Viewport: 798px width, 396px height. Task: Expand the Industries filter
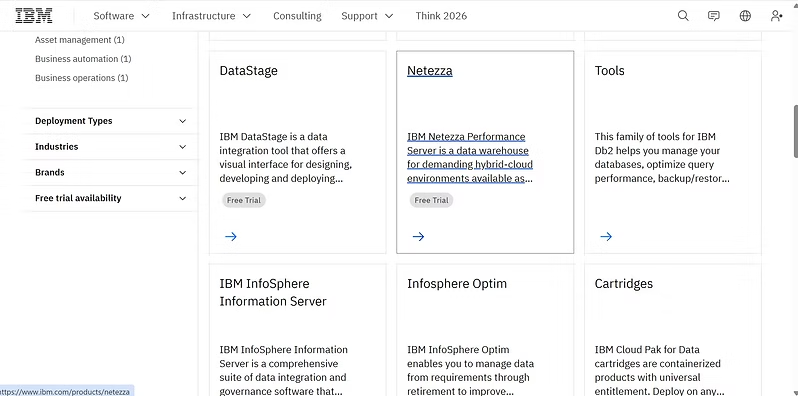[110, 147]
